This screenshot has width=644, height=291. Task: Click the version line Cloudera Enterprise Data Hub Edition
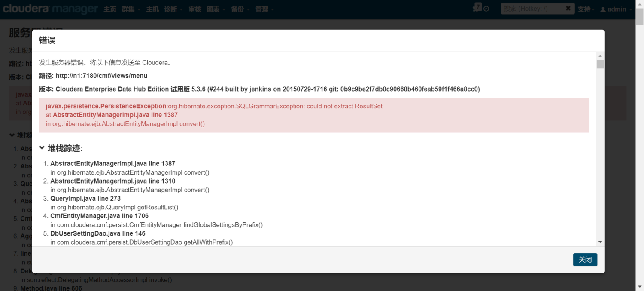[x=259, y=89]
